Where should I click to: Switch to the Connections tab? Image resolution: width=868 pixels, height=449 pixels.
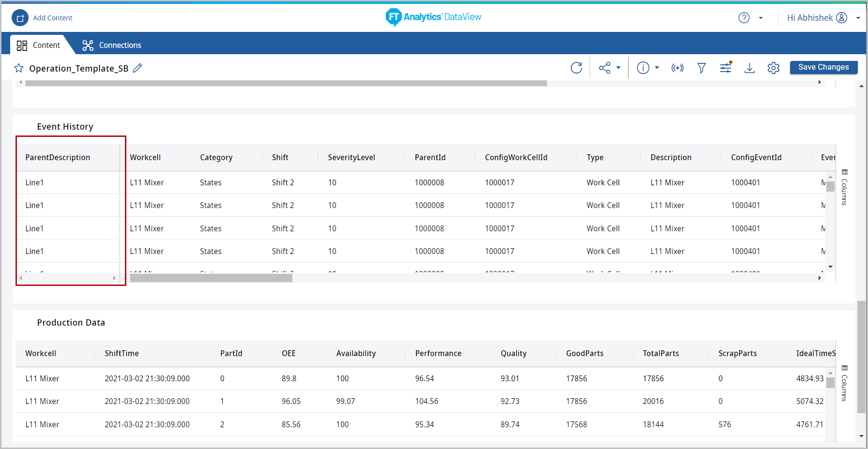112,45
